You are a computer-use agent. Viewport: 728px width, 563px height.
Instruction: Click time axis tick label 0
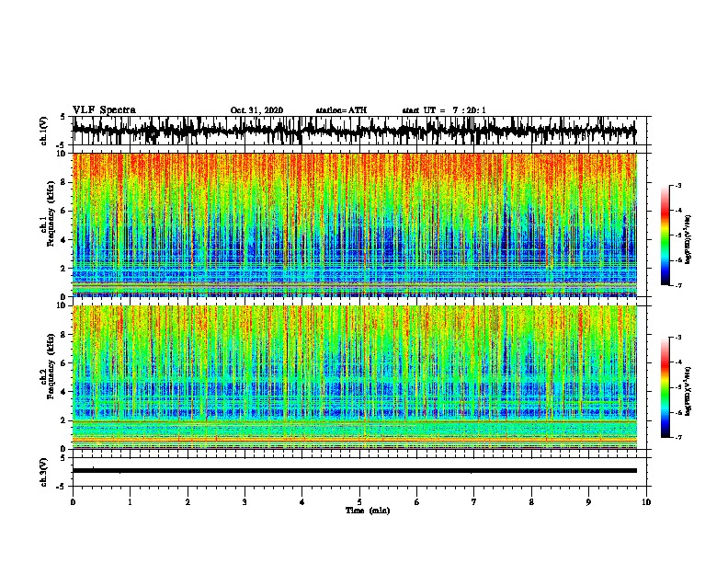(73, 502)
